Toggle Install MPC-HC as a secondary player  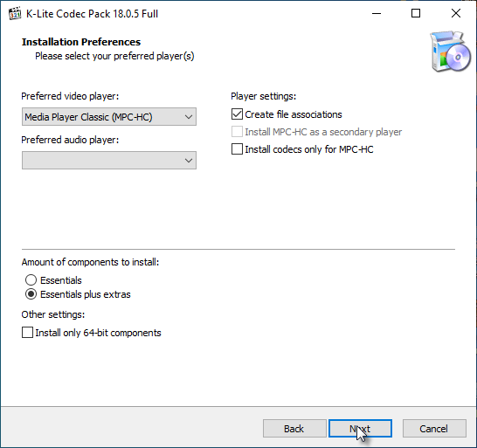click(x=237, y=132)
